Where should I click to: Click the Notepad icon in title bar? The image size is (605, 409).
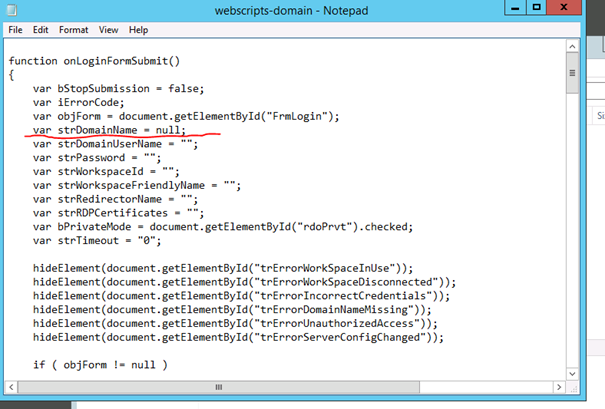[12, 10]
